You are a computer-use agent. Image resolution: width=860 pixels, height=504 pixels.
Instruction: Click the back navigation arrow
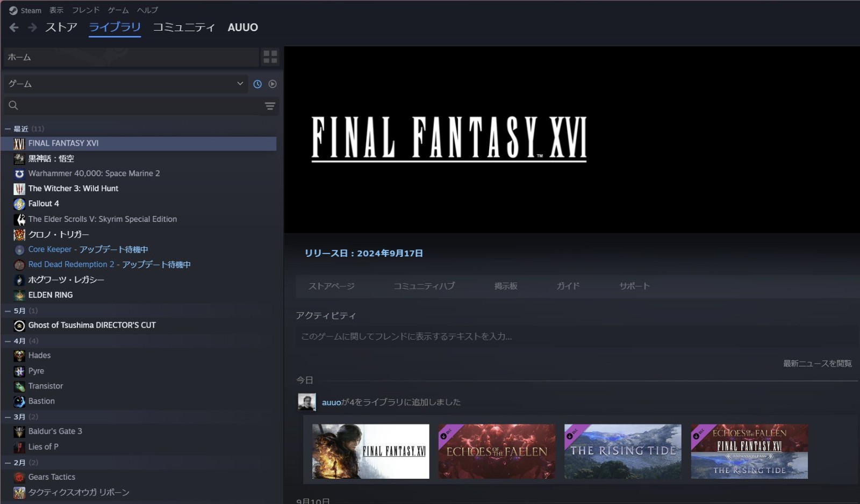[13, 27]
